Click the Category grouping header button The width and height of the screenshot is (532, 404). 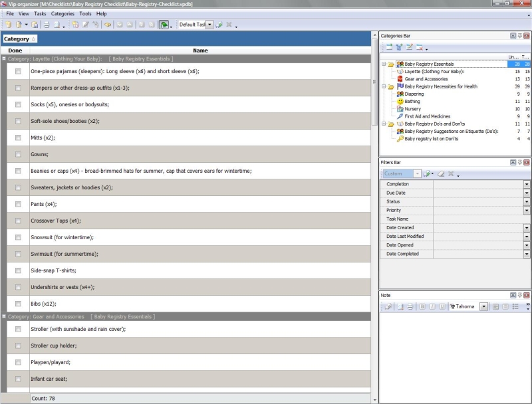pos(20,39)
